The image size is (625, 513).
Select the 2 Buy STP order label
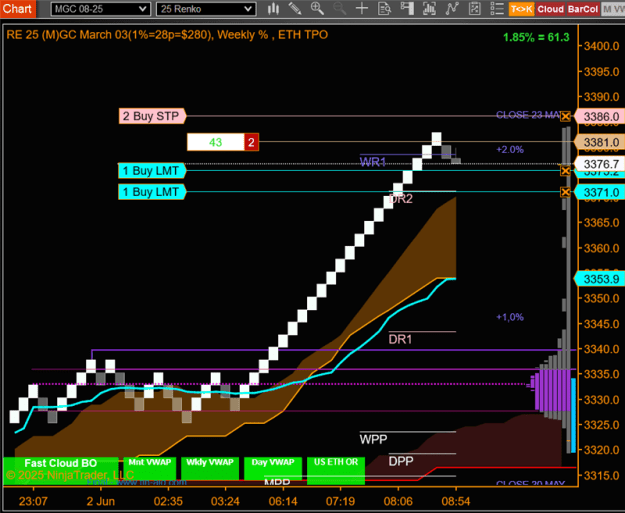click(x=152, y=116)
